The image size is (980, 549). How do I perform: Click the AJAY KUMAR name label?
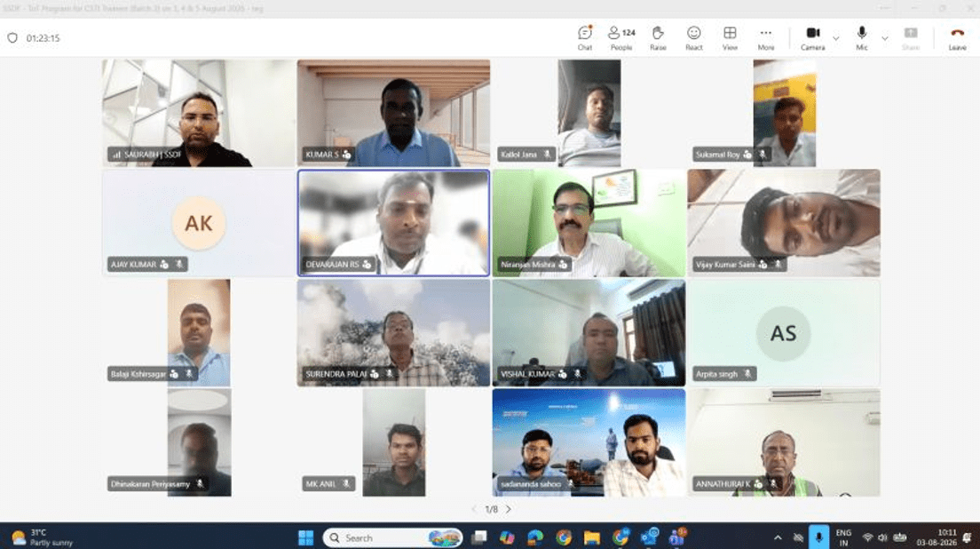[133, 265]
